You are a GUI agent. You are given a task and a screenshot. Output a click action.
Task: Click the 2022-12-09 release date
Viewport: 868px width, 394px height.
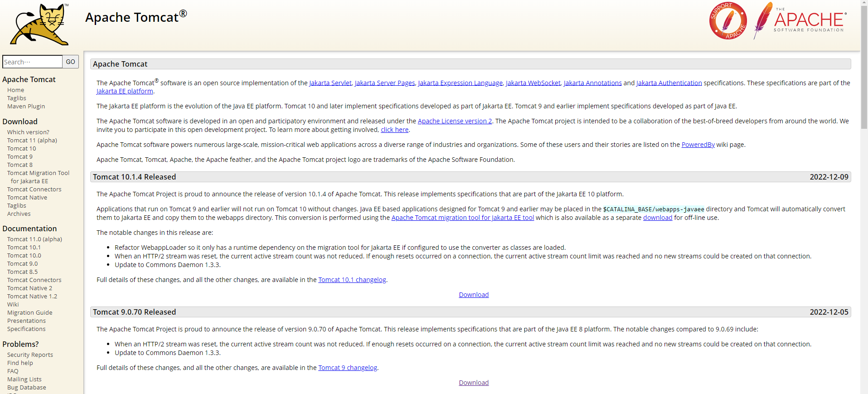click(829, 177)
